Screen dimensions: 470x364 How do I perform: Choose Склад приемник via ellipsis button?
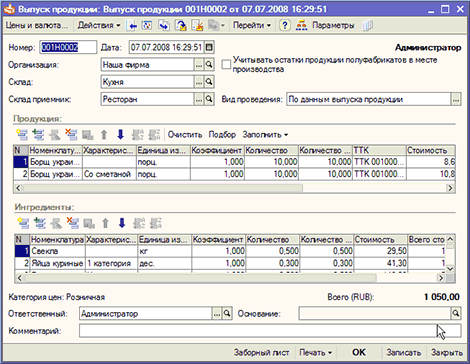pyautogui.click(x=199, y=99)
